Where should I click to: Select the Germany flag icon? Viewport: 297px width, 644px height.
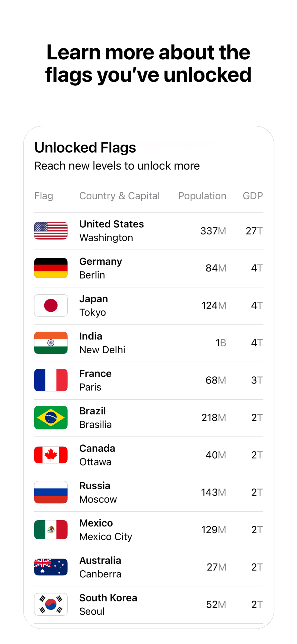pyautogui.click(x=51, y=268)
